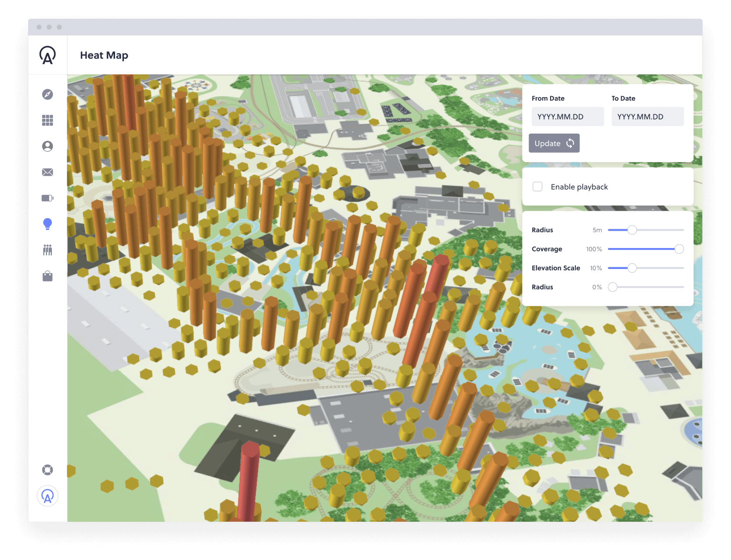Click the To Date input field
Image resolution: width=731 pixels, height=560 pixels.
(648, 116)
